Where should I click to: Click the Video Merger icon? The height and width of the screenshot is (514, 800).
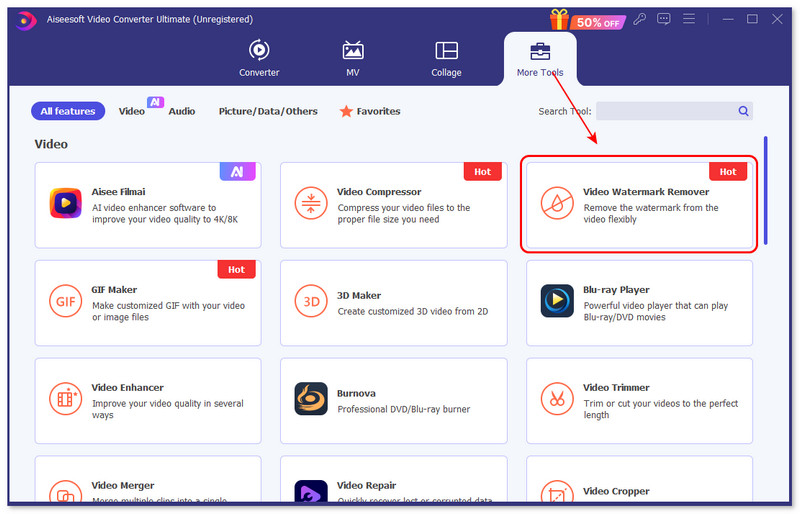pos(65,491)
